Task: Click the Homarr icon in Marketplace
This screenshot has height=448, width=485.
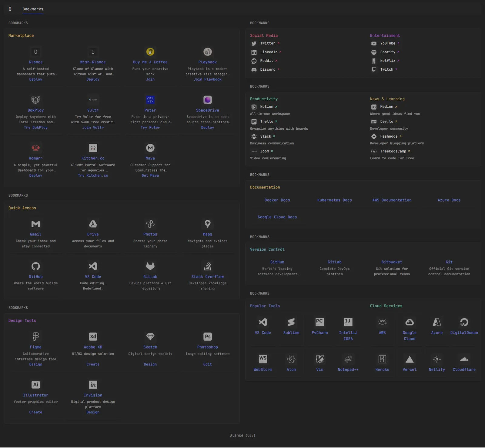Action: [36, 148]
